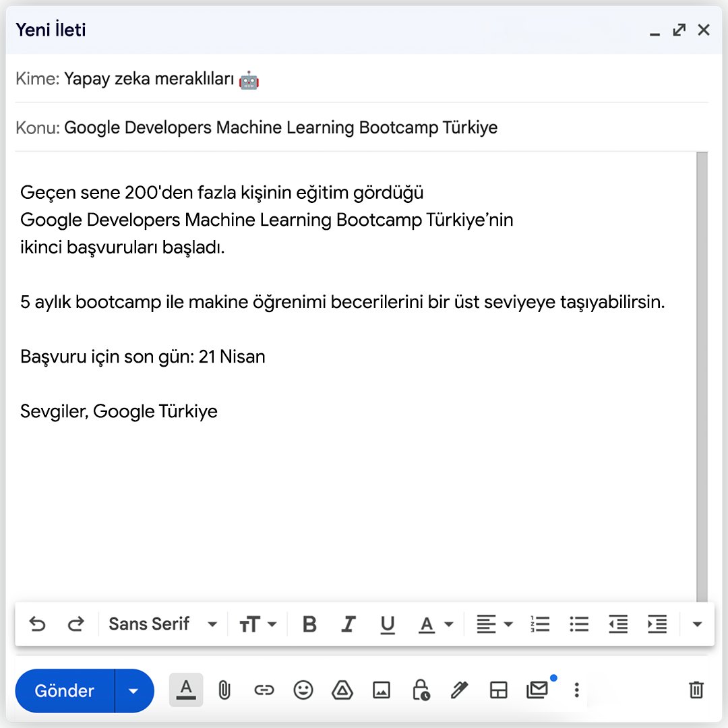Open the text size dropdown

click(257, 624)
